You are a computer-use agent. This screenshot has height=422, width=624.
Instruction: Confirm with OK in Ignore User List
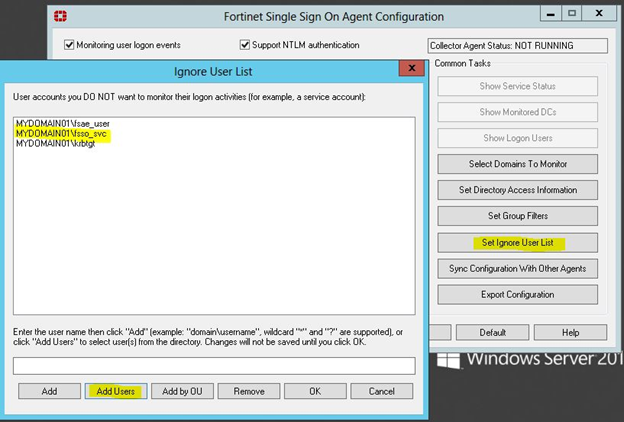315,391
